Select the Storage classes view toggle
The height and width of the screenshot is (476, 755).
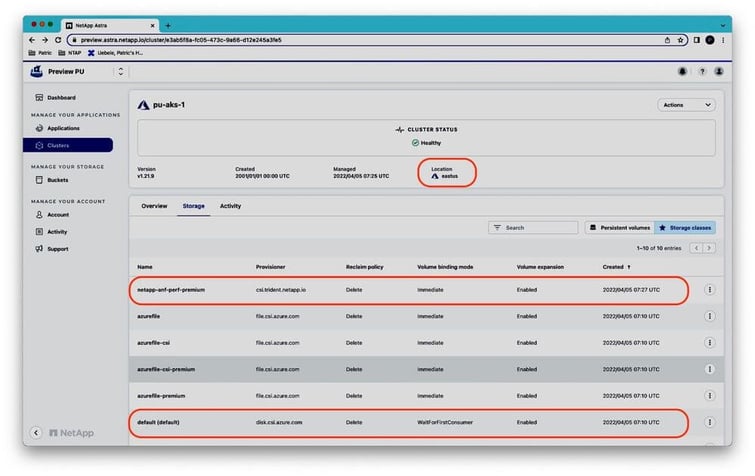tap(685, 228)
